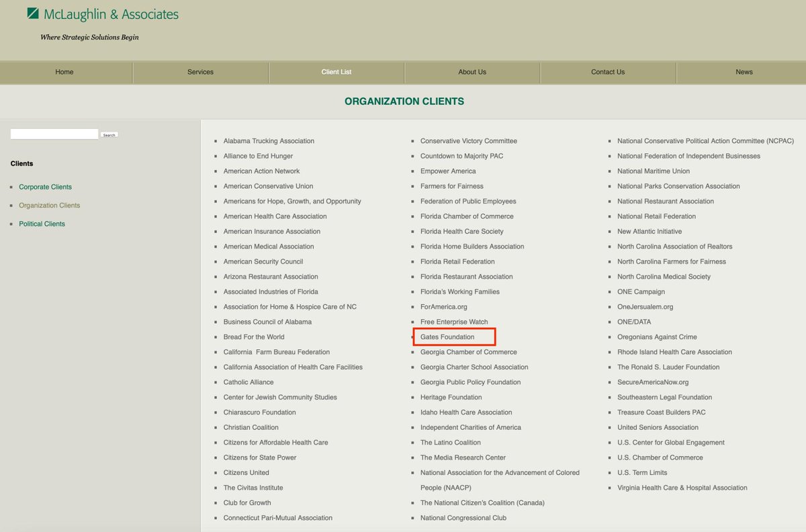
Task: Click the McLaughlin & Associates logo
Action: point(103,14)
